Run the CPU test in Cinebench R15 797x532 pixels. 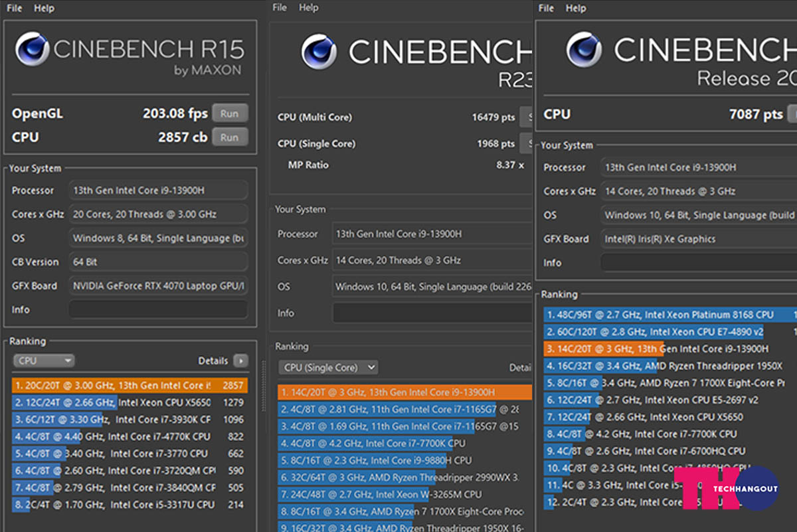[x=230, y=137]
